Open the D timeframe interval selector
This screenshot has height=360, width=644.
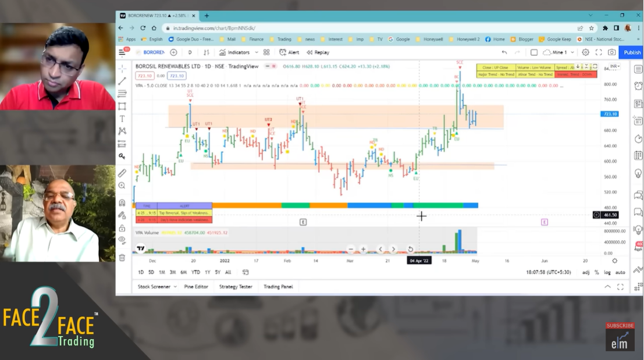(x=190, y=52)
